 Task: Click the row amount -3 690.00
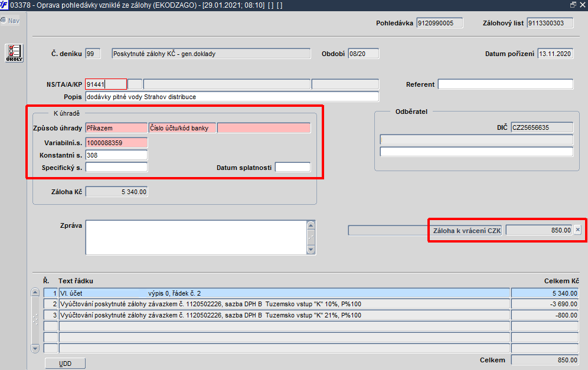[x=544, y=304]
